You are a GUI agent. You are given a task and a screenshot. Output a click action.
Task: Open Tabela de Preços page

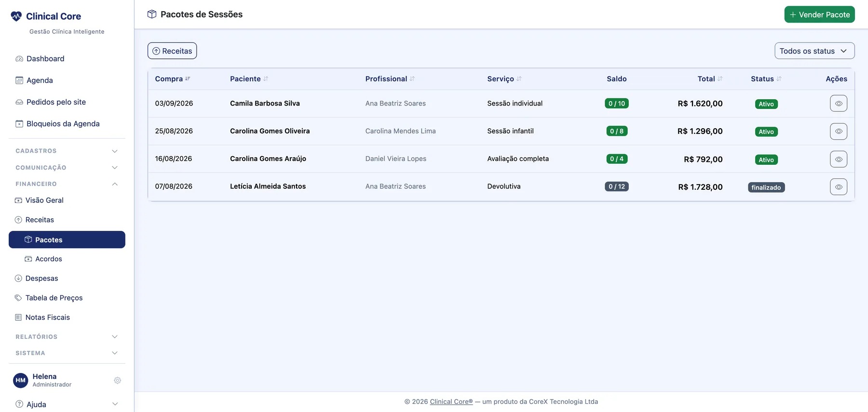tap(67, 298)
